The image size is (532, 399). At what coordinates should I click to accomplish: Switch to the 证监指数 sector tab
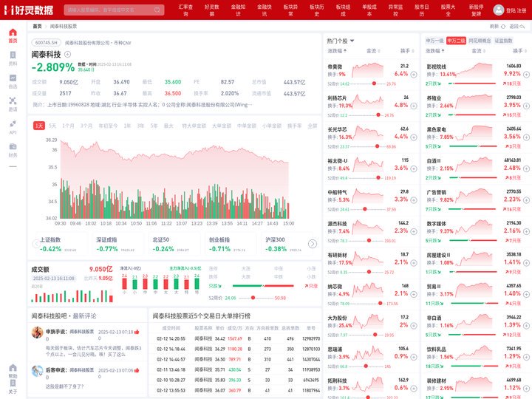[503, 41]
